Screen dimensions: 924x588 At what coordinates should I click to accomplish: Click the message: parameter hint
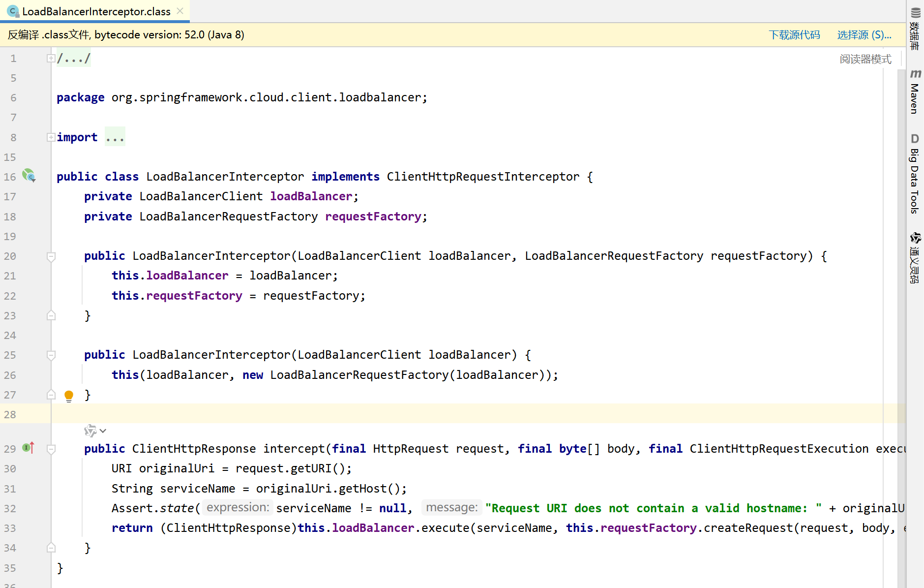(451, 507)
